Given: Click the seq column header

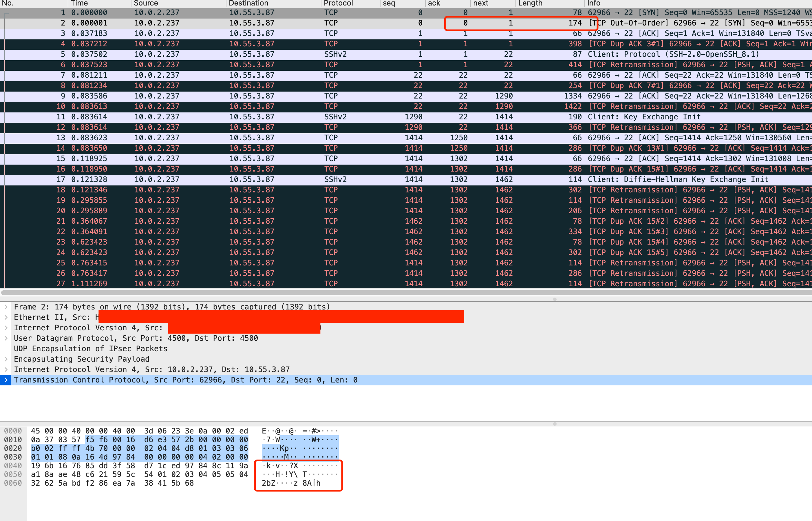Looking at the screenshot, I should pyautogui.click(x=389, y=3).
